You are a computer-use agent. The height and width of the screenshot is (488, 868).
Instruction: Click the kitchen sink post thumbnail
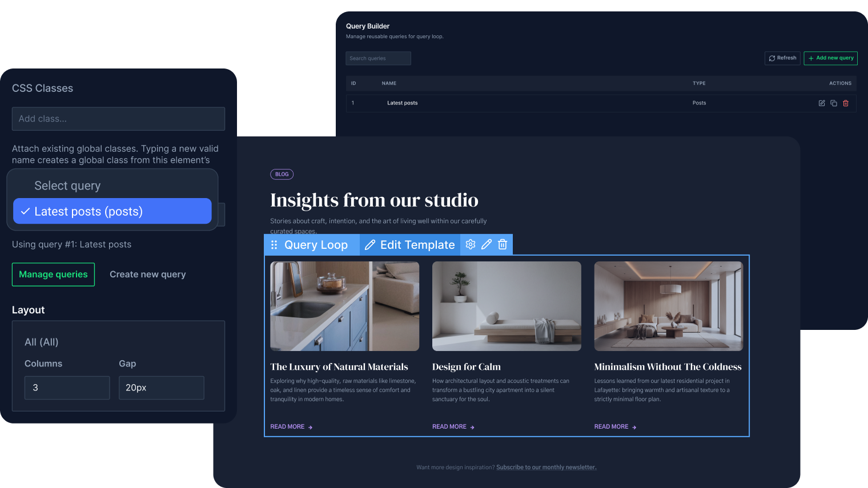345,306
